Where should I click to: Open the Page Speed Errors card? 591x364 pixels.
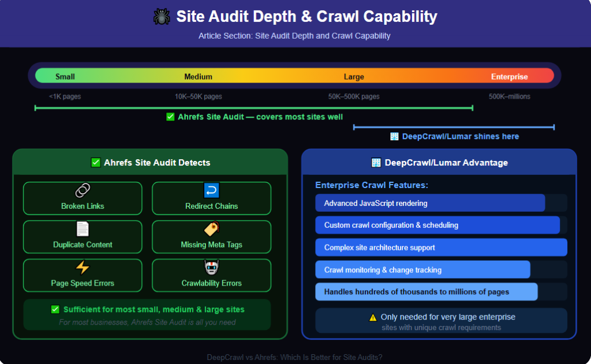pyautogui.click(x=83, y=275)
